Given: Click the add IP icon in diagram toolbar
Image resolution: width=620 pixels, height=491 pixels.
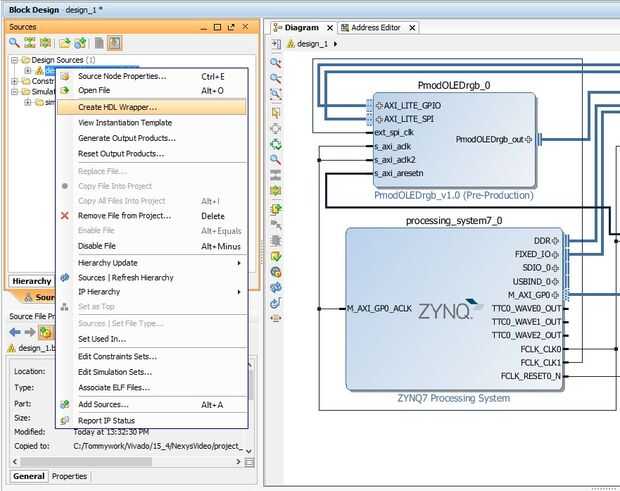Looking at the screenshot, I should (276, 209).
